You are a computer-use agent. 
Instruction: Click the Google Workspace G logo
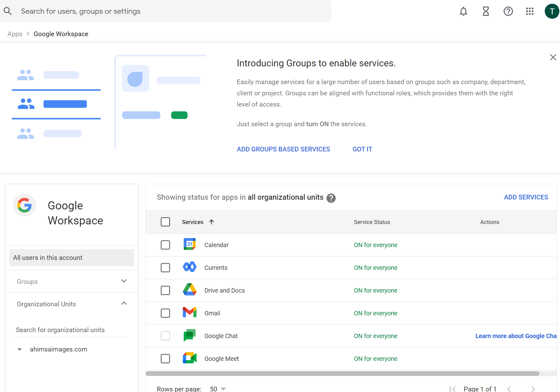click(25, 205)
